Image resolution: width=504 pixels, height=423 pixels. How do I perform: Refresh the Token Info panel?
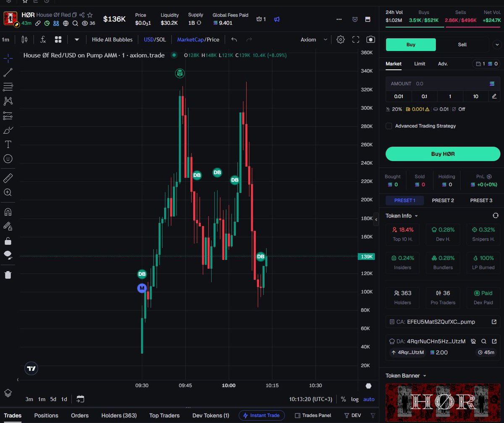[x=495, y=216]
